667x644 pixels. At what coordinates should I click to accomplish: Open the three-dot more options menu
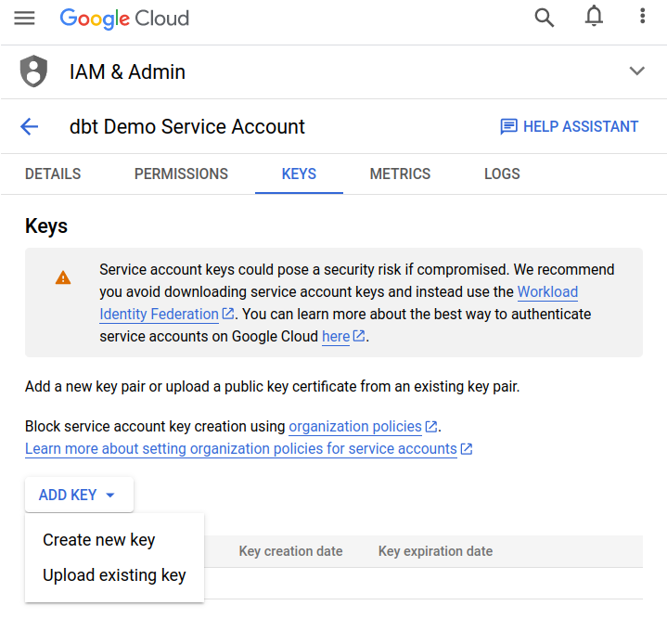click(642, 17)
